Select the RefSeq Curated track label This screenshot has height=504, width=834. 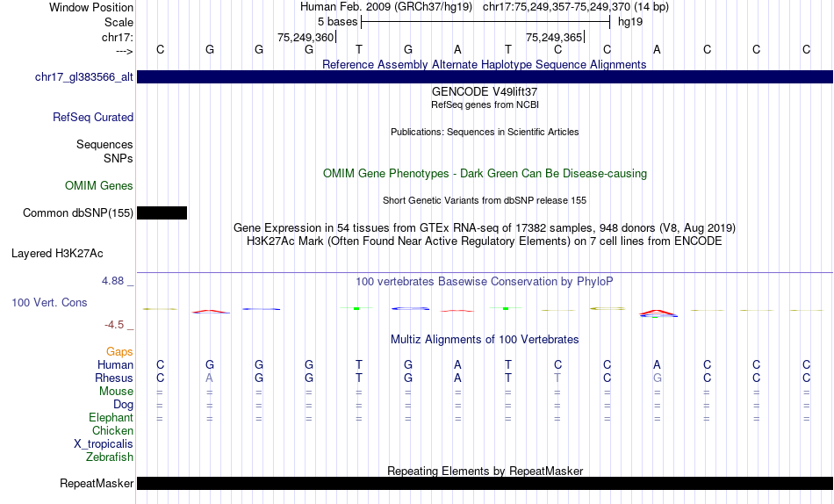pyautogui.click(x=93, y=117)
